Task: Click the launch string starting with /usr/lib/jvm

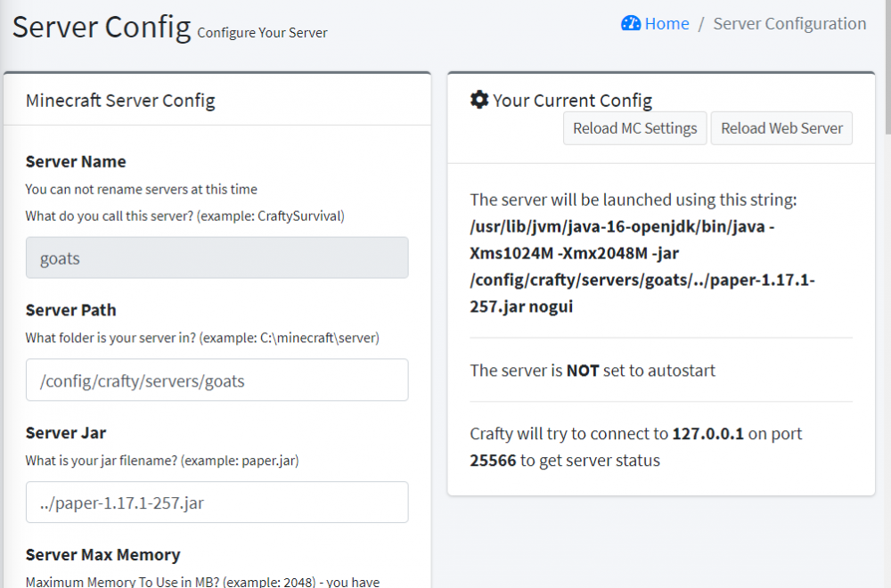Action: (x=642, y=266)
